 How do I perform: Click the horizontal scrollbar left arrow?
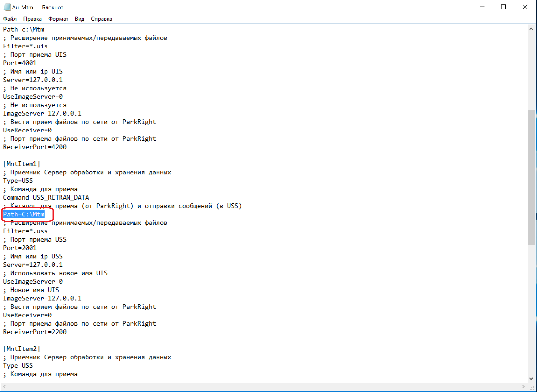[x=4, y=387]
